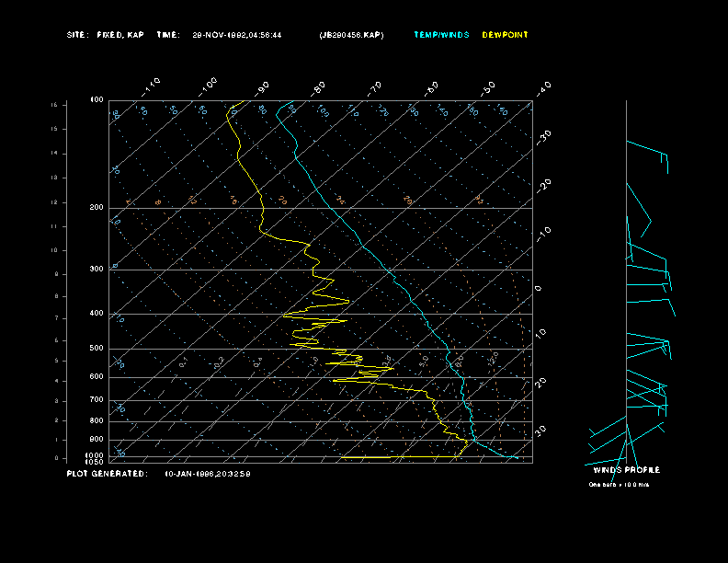This screenshot has height=563, width=728.
Task: Click the yellow DEWPOINT legend label
Action: tap(505, 35)
